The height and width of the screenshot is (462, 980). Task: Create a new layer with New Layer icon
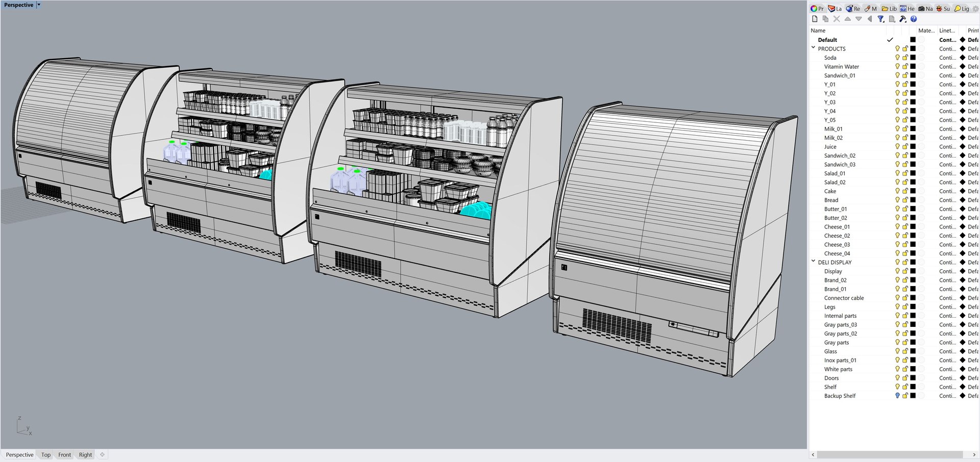point(815,19)
